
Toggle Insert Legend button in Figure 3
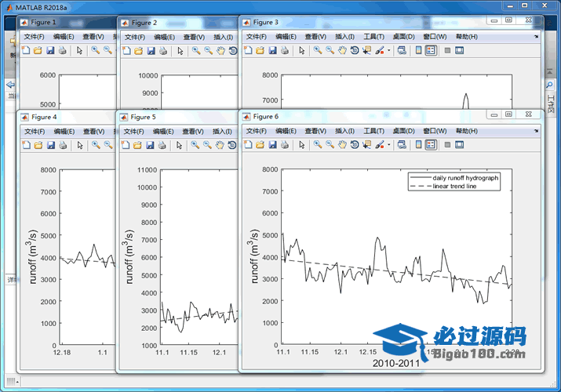[x=431, y=50]
